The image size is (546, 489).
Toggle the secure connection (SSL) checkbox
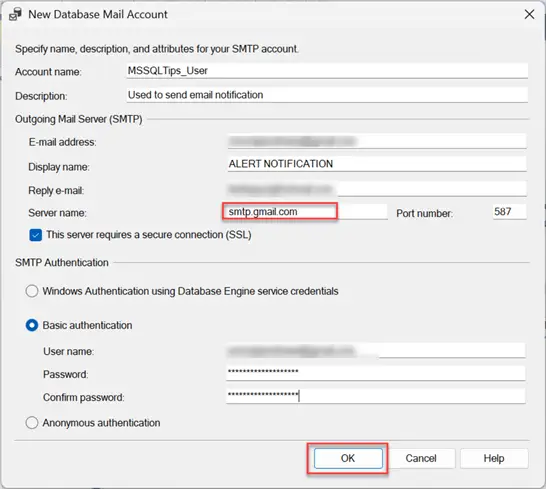36,235
